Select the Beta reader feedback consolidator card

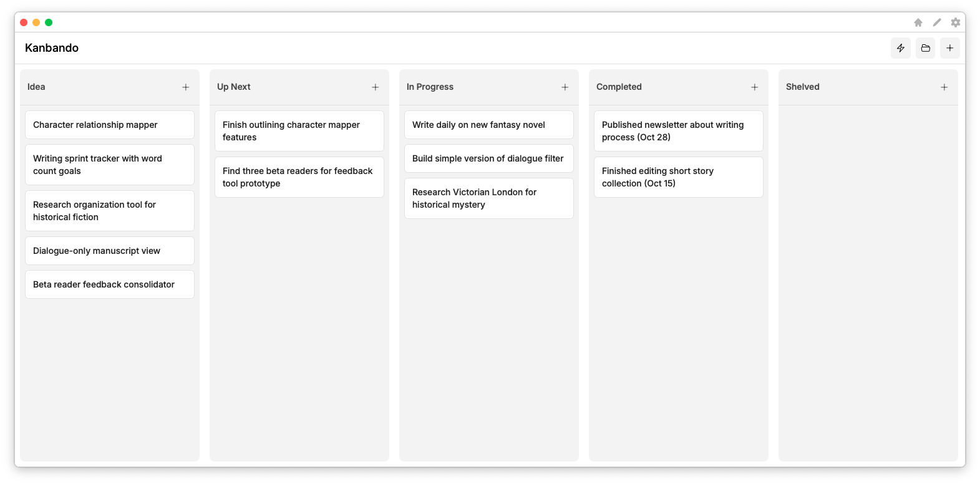coord(110,284)
